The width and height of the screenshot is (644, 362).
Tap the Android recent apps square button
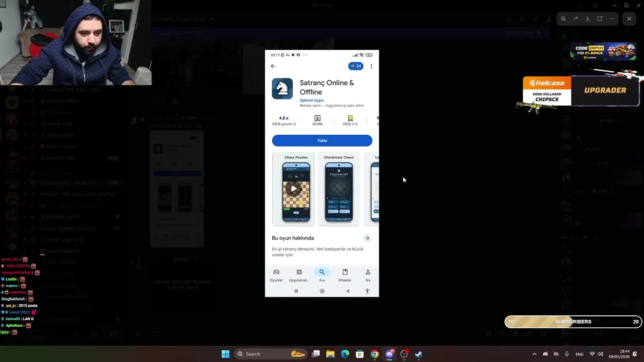pos(296,291)
